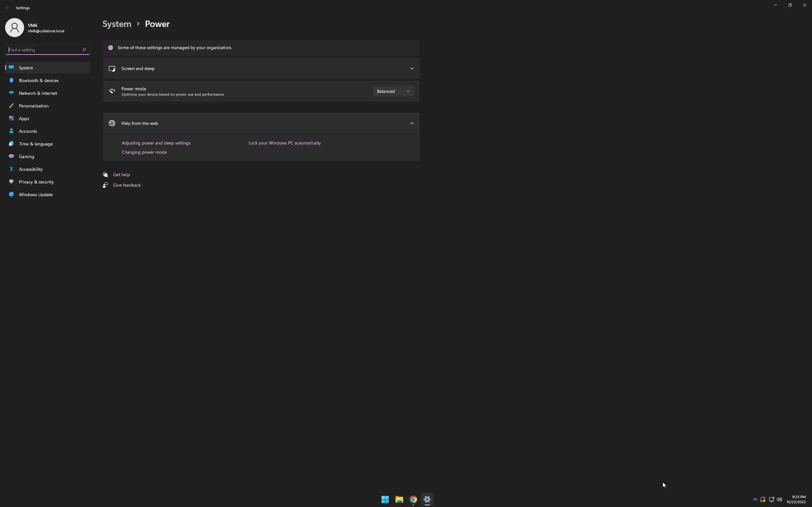Open Adjusting power and sleep settings link
This screenshot has height=507, width=812.
point(156,143)
